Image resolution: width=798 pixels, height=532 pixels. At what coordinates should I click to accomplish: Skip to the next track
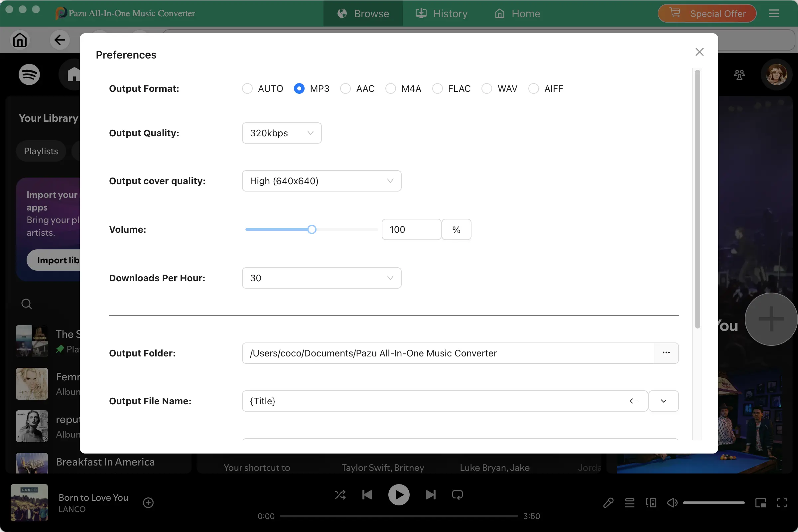(x=430, y=495)
